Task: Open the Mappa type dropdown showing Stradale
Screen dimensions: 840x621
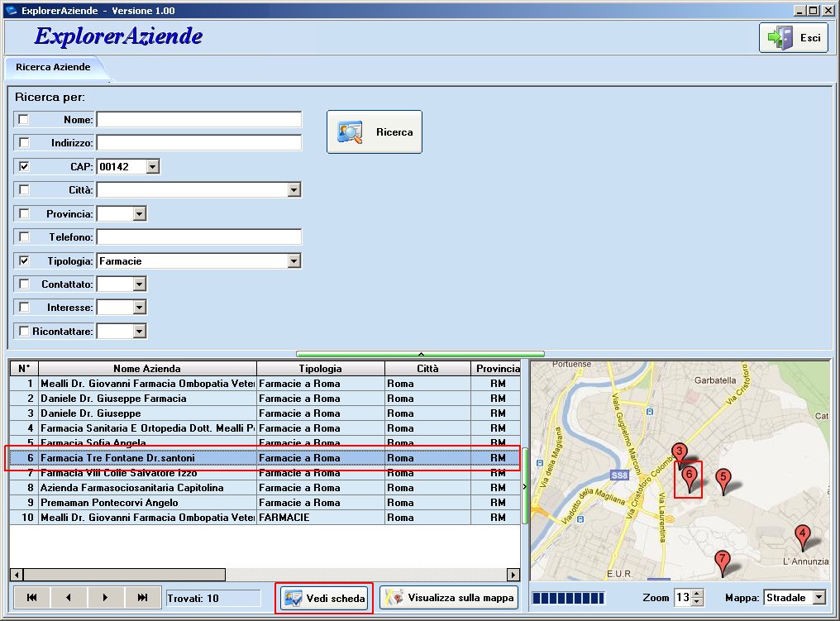Action: pos(819,597)
